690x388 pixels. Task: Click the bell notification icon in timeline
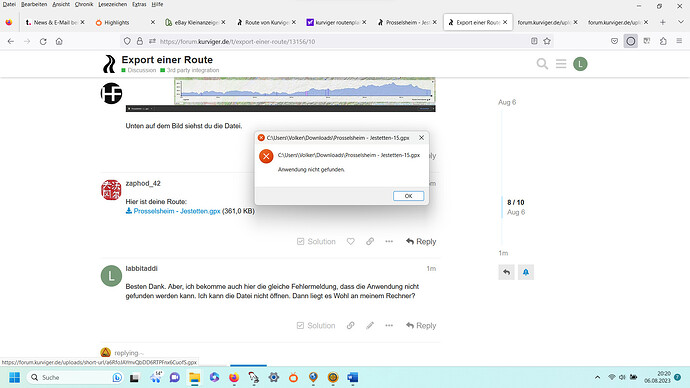(525, 272)
